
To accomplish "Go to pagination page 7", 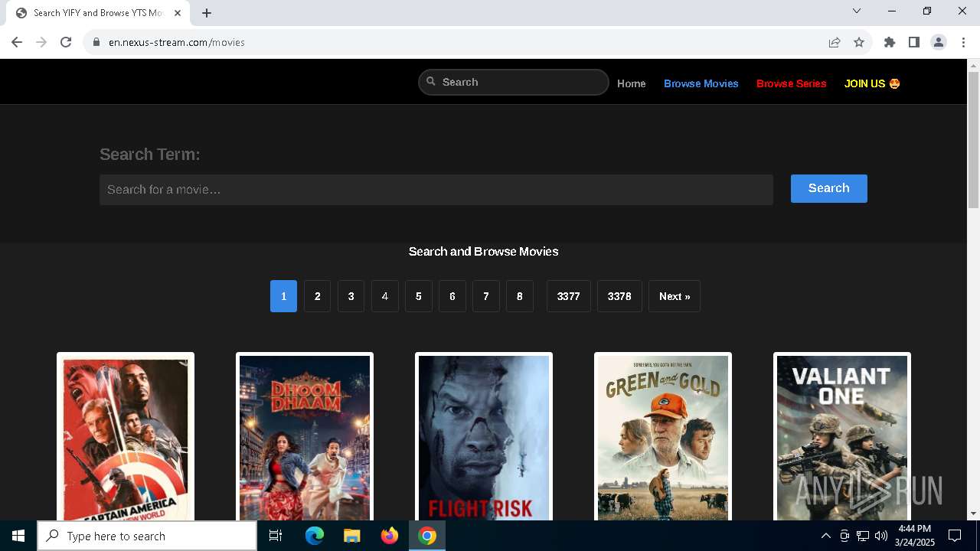I will tap(485, 296).
